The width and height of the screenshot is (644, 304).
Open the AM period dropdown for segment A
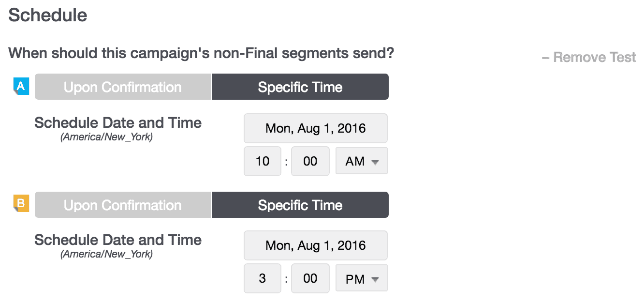(362, 161)
